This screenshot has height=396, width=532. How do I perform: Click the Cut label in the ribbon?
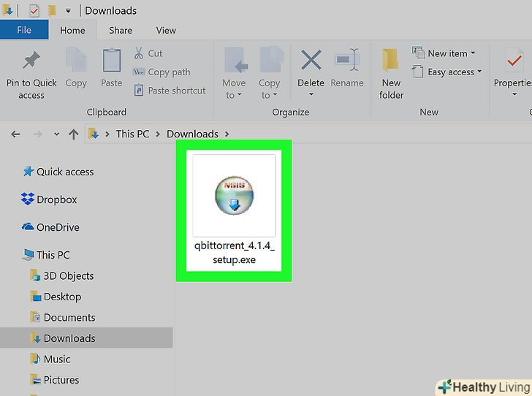[x=155, y=53]
